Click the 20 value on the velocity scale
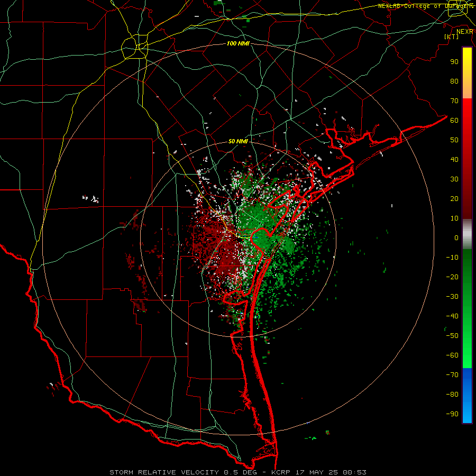The image size is (476, 476). pos(454,198)
